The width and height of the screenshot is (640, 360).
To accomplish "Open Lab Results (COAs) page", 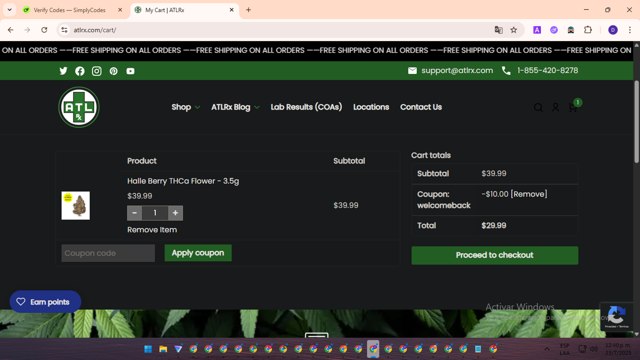I will coord(306,107).
